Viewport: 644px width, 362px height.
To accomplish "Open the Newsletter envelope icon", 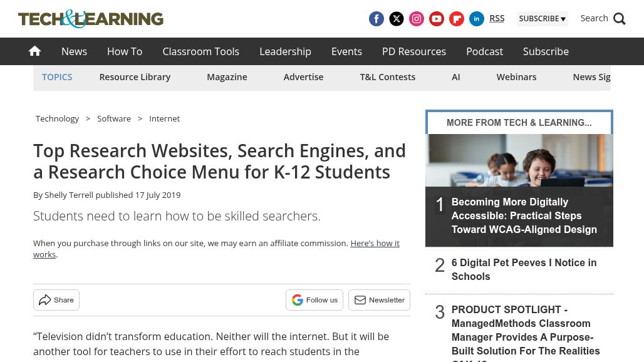I will coord(379,299).
